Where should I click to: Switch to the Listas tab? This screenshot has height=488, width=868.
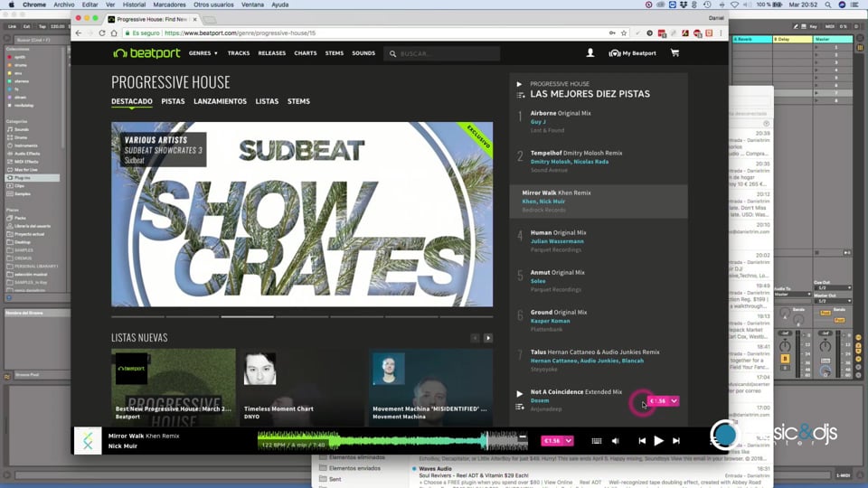pos(267,101)
